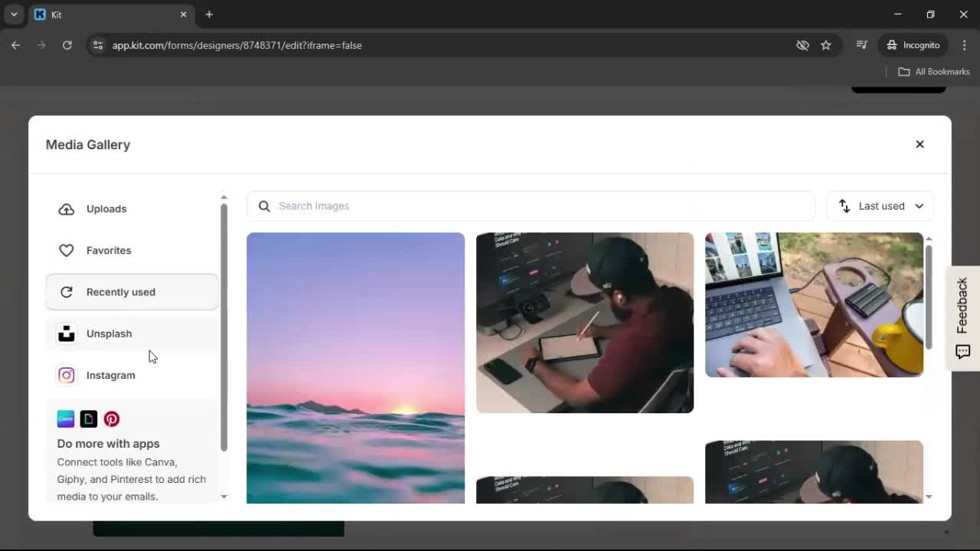Expand the sidebar via the bottom chevron
This screenshot has height=551, width=980.
(x=224, y=497)
